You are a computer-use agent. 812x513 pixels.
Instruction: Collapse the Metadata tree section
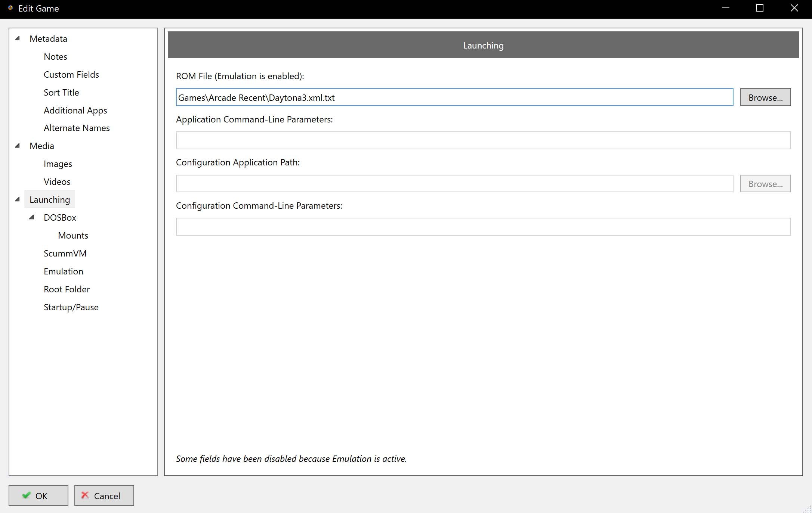pos(18,38)
